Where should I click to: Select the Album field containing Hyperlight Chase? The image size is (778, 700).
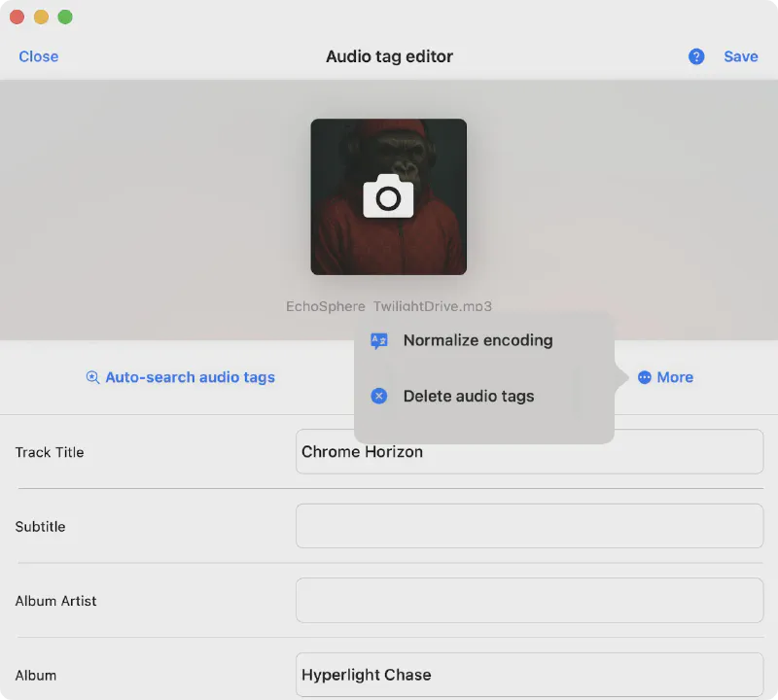pos(529,675)
